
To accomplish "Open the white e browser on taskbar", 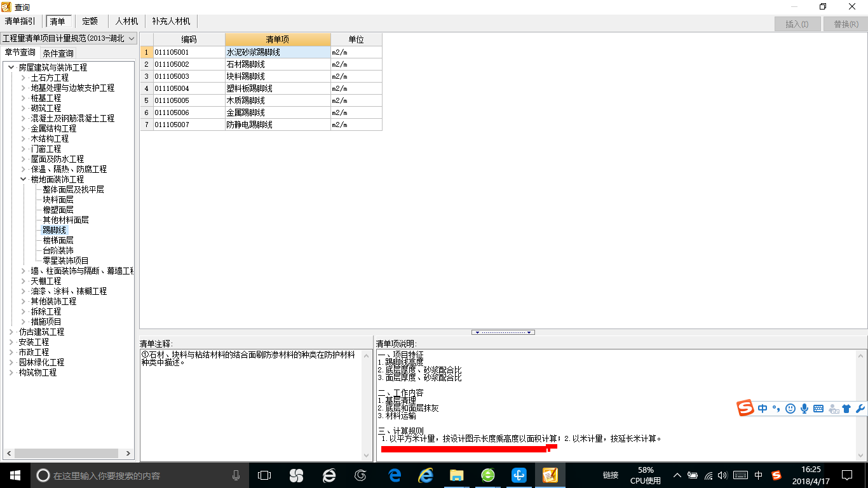I will click(x=329, y=475).
